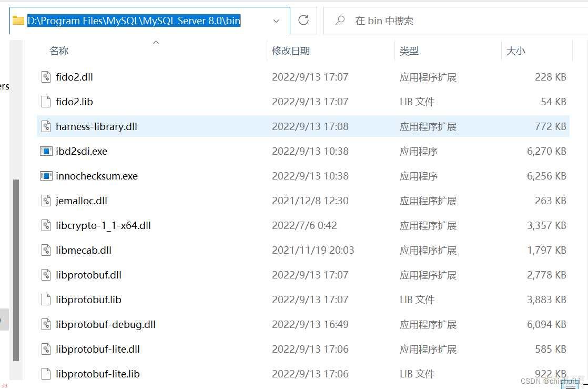Select file name libprotobuf.lib

point(88,300)
